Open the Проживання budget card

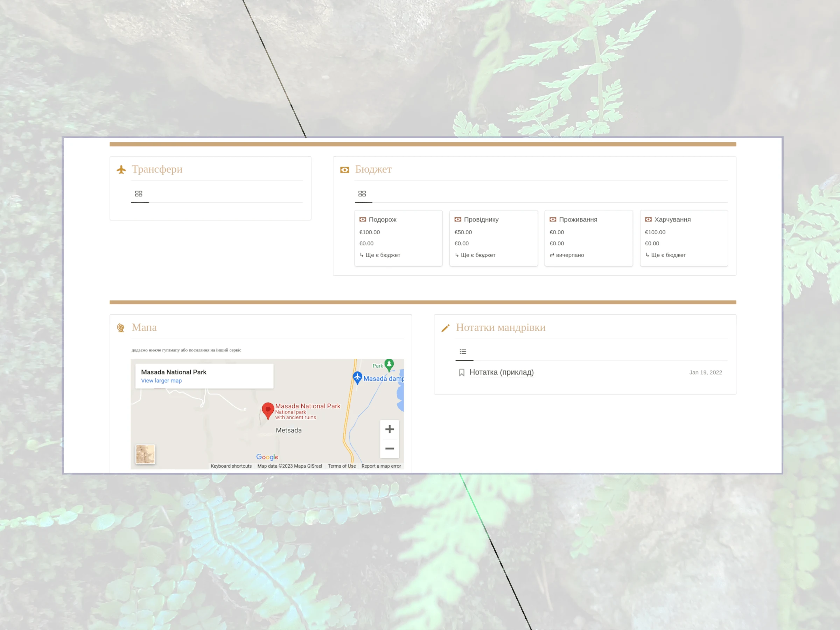click(589, 238)
